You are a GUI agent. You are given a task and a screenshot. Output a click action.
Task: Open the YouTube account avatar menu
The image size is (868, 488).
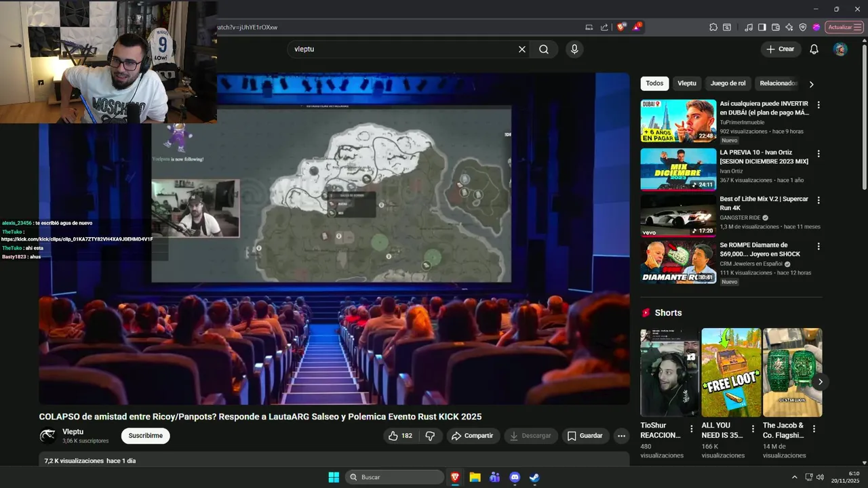pyautogui.click(x=840, y=49)
